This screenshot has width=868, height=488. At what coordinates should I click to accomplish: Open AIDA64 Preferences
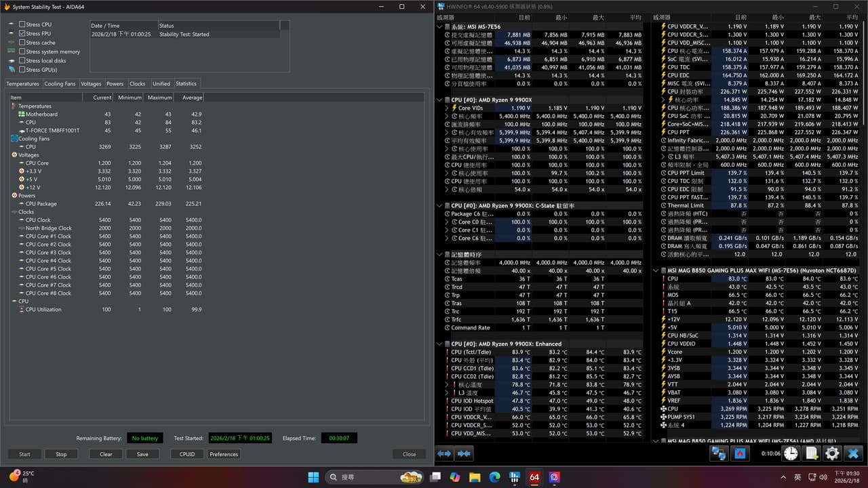(x=224, y=454)
